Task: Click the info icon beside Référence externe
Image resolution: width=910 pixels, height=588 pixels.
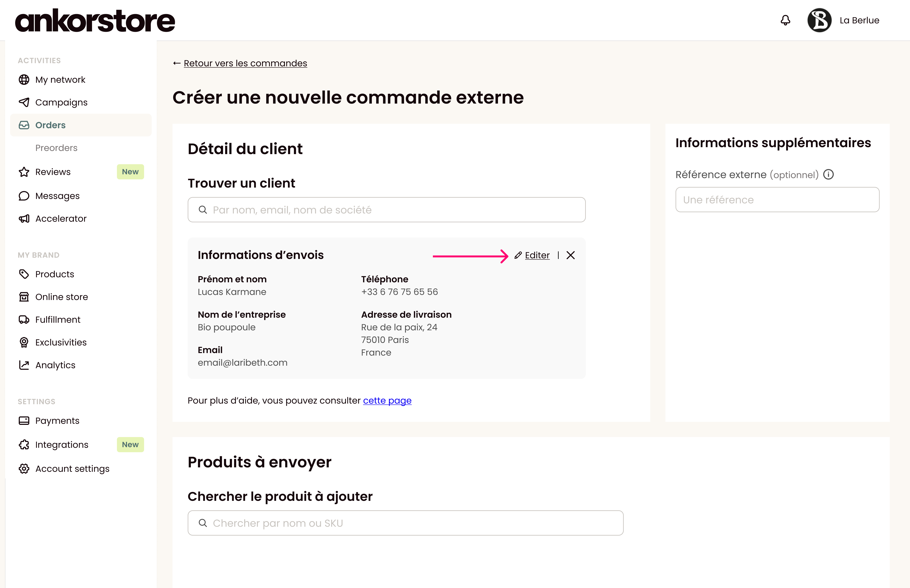Action: [x=828, y=175]
